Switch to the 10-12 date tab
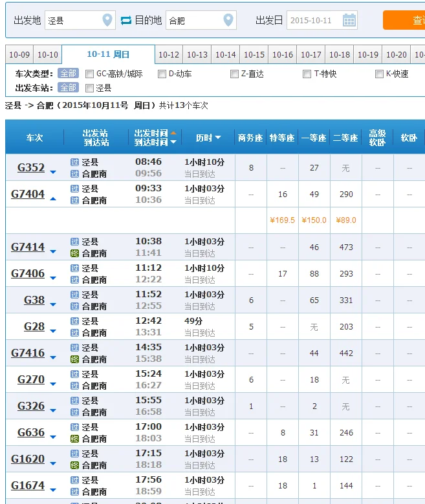 pyautogui.click(x=169, y=54)
